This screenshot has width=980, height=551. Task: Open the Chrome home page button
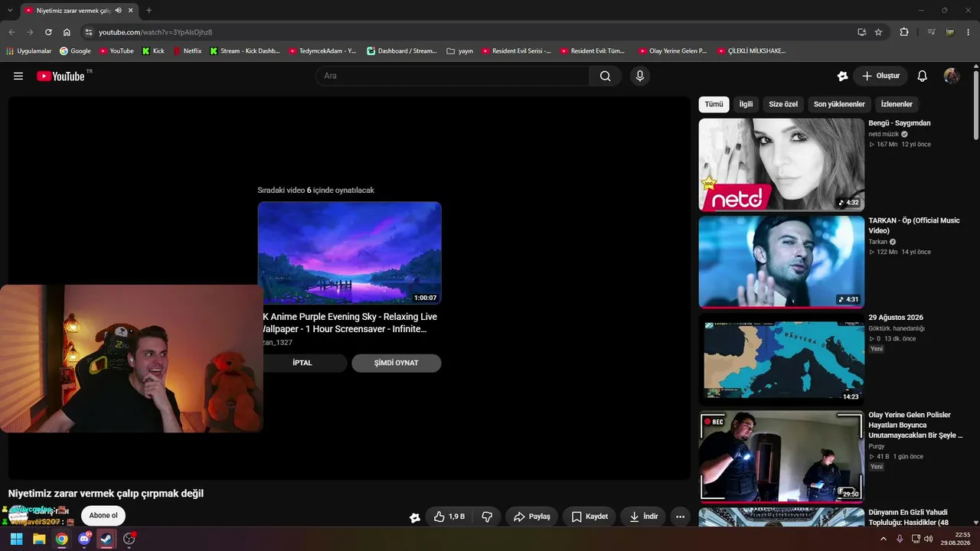coord(67,32)
